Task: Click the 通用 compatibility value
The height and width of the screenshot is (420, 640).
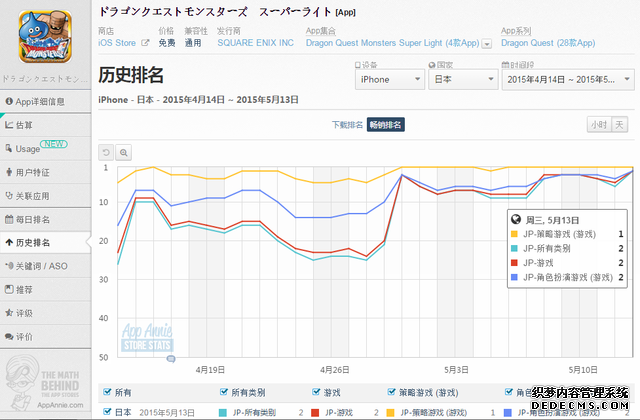Action: click(193, 42)
